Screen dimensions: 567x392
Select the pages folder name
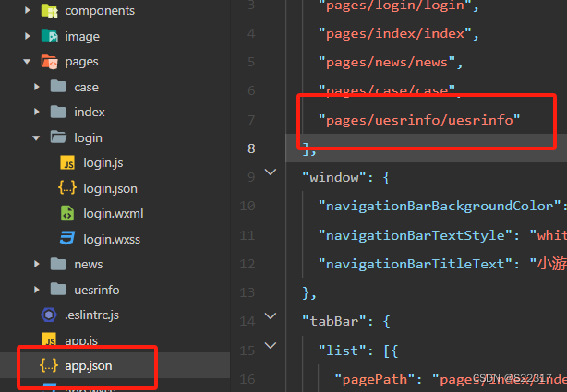[81, 62]
